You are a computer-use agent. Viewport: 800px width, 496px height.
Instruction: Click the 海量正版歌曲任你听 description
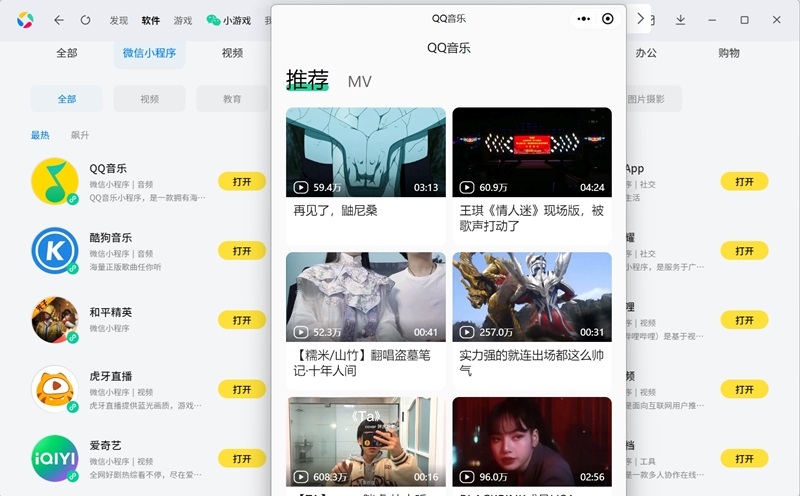tap(126, 267)
